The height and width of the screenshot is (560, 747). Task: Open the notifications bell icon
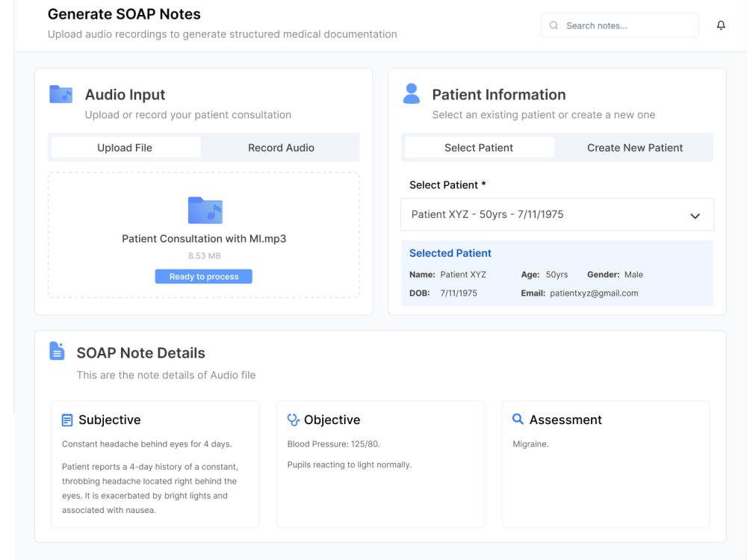pos(721,25)
